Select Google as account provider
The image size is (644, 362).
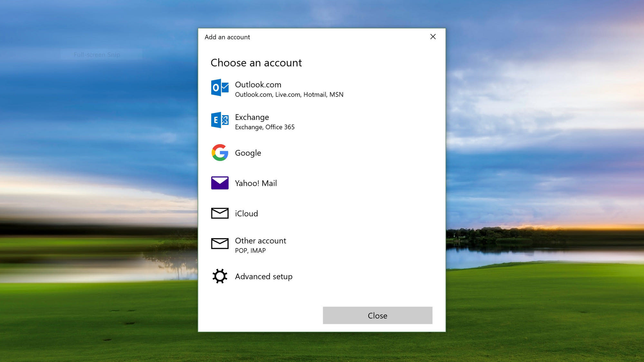point(322,153)
